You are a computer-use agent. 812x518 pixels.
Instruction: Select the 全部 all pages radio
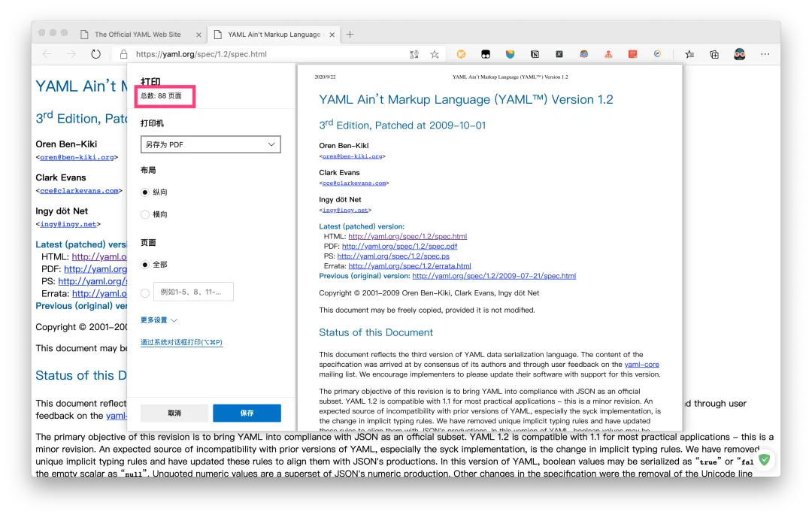[x=145, y=265]
